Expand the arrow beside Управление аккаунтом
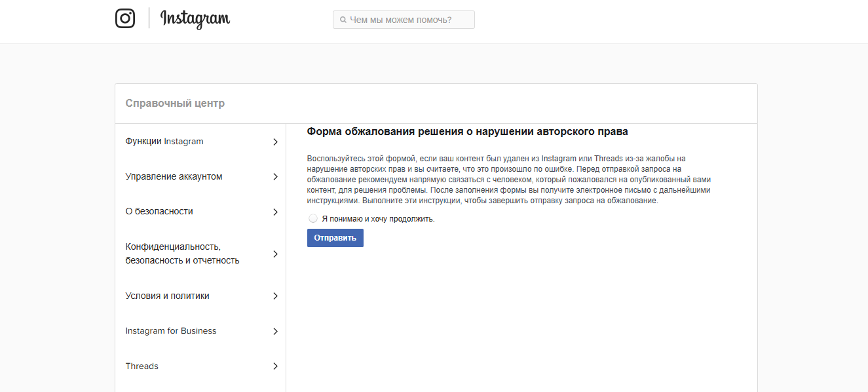Viewport: 868px width, 392px height. tap(275, 177)
